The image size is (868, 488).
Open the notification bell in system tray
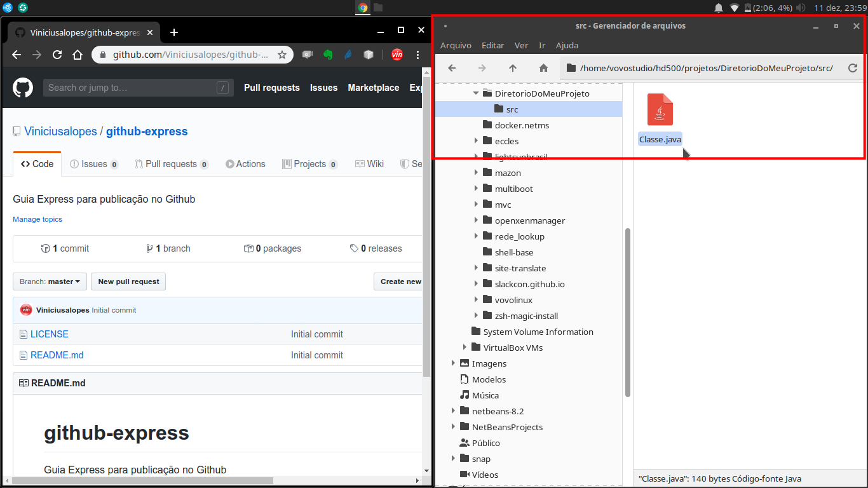(x=719, y=8)
